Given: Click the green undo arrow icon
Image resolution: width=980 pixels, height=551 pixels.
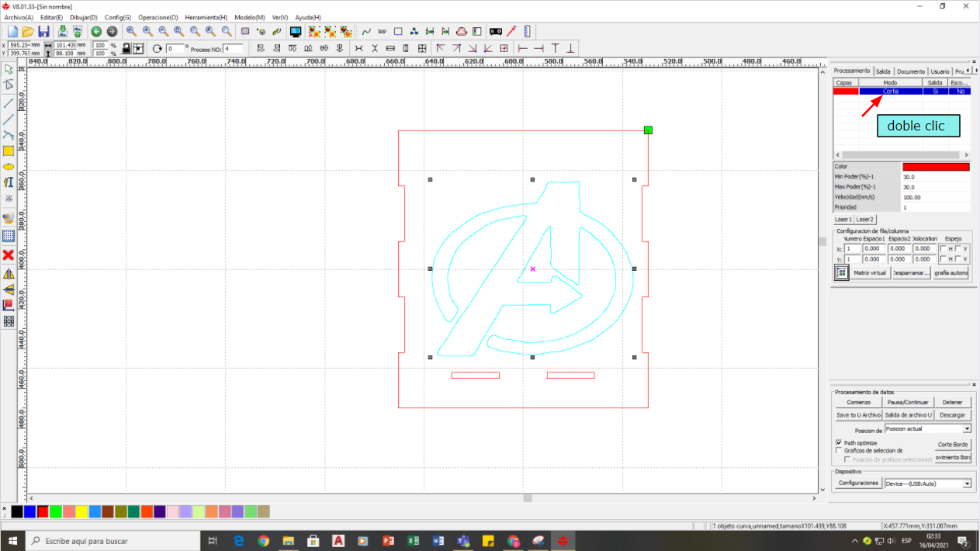Looking at the screenshot, I should point(96,32).
